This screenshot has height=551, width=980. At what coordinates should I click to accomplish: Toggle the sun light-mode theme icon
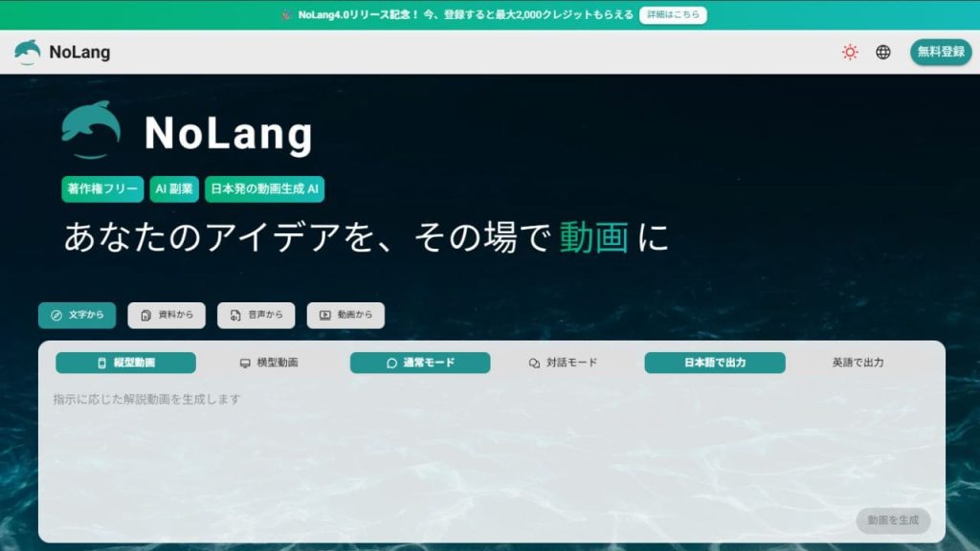[x=850, y=52]
